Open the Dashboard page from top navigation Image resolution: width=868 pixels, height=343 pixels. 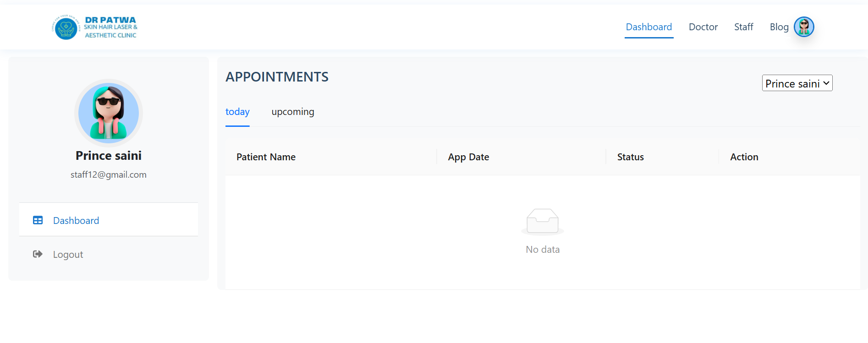tap(649, 27)
